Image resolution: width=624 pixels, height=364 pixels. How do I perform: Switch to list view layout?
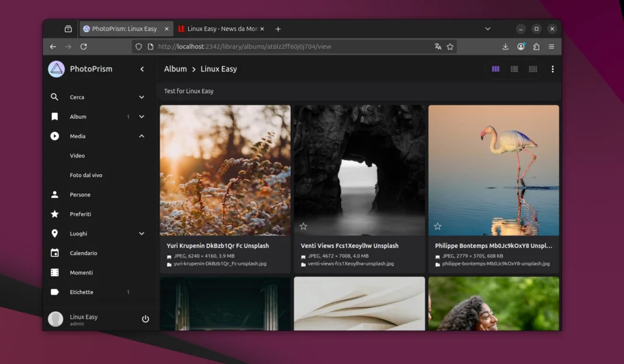[x=514, y=69]
